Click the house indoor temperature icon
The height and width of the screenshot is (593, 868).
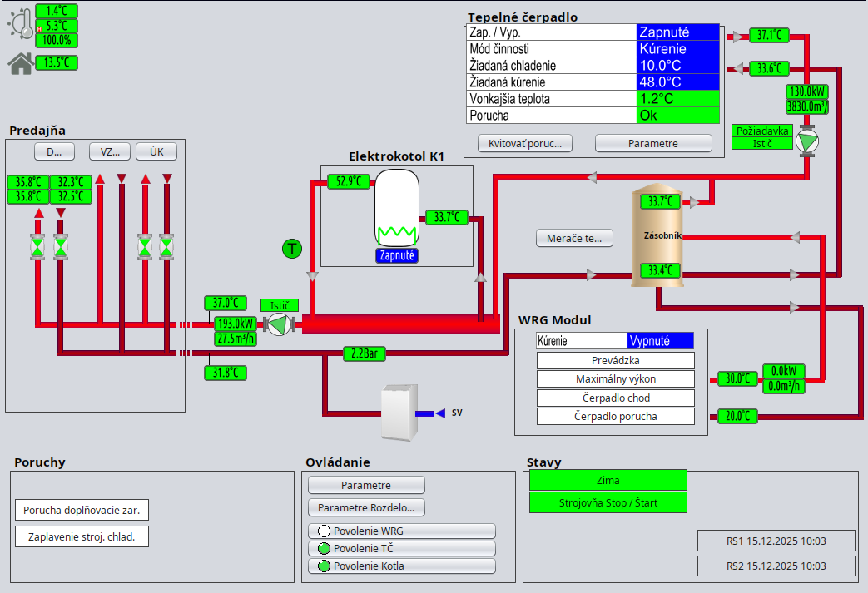[x=20, y=62]
